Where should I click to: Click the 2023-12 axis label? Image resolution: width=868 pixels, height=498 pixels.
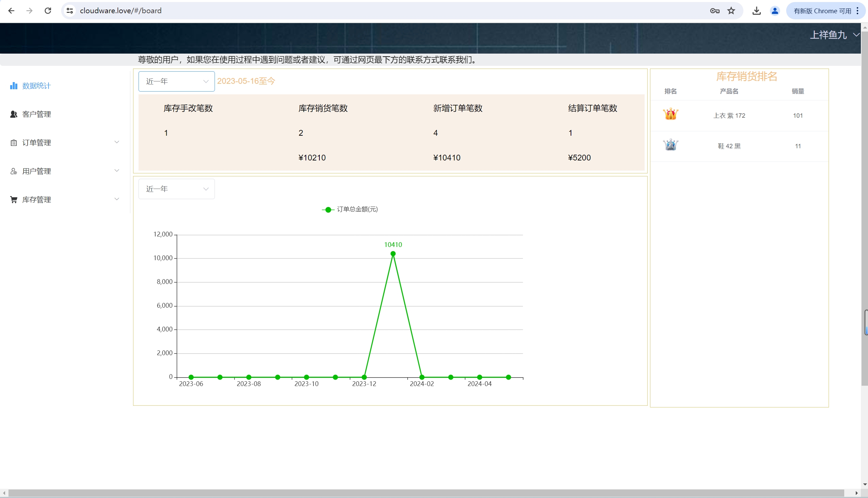click(x=364, y=384)
